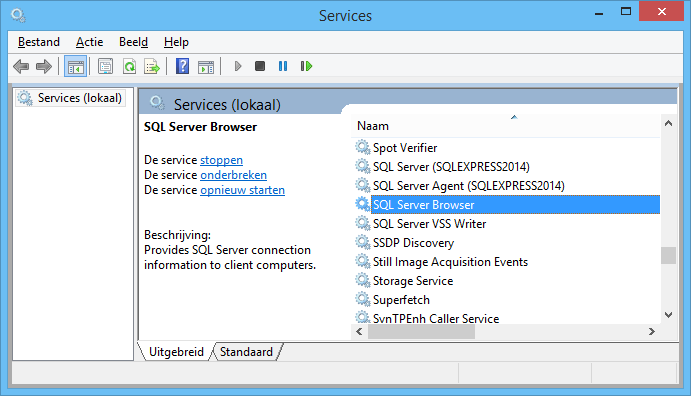
Task: Click gear icon beside SQL Server Agent
Action: point(363,185)
